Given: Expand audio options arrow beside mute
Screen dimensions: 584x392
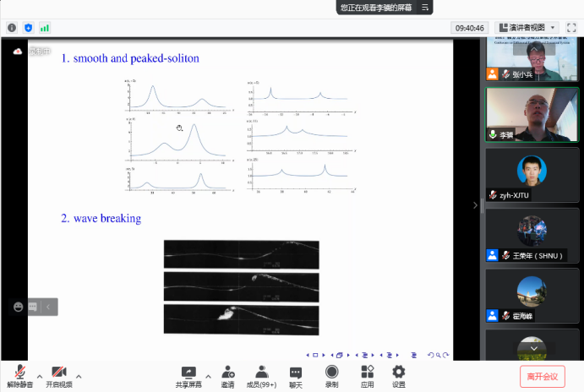Looking at the screenshot, I should pyautogui.click(x=40, y=376).
